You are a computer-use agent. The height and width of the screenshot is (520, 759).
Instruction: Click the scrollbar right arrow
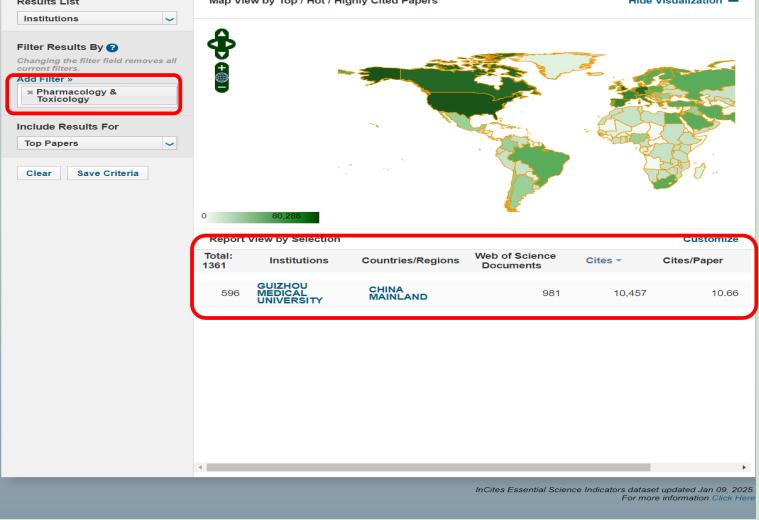(x=744, y=467)
